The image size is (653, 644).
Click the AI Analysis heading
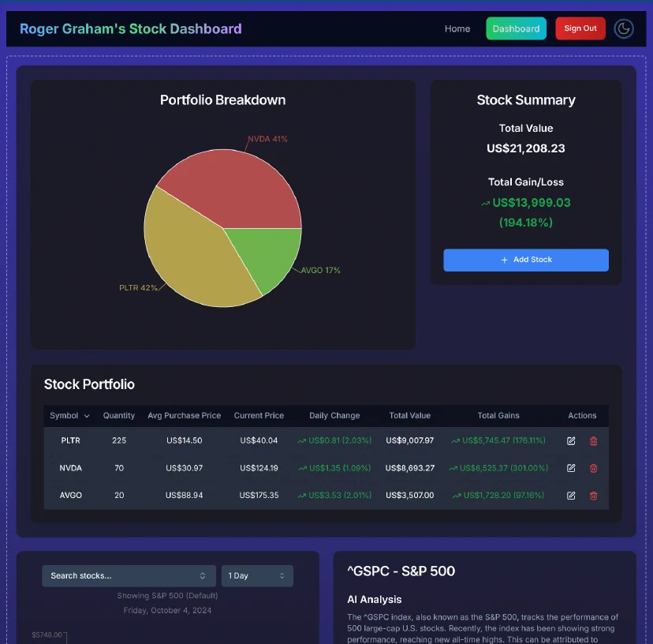pos(375,599)
